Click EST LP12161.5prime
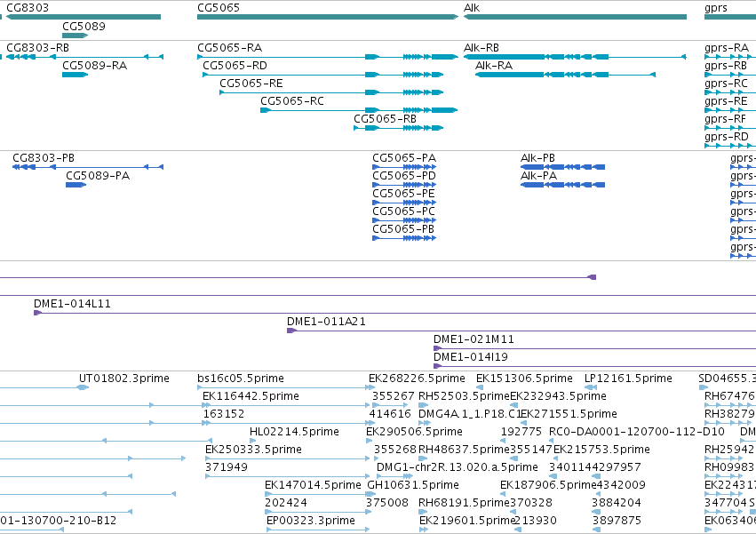Image resolution: width=756 pixels, height=534 pixels. [x=628, y=379]
